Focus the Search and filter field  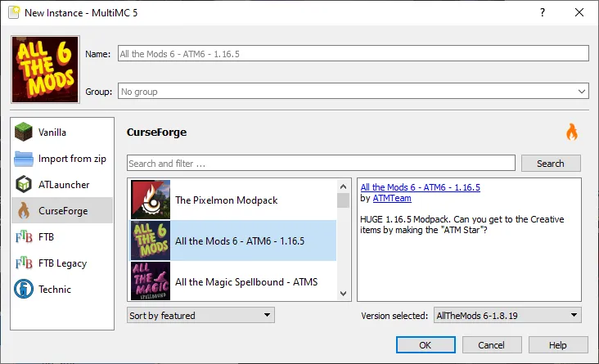pyautogui.click(x=321, y=163)
